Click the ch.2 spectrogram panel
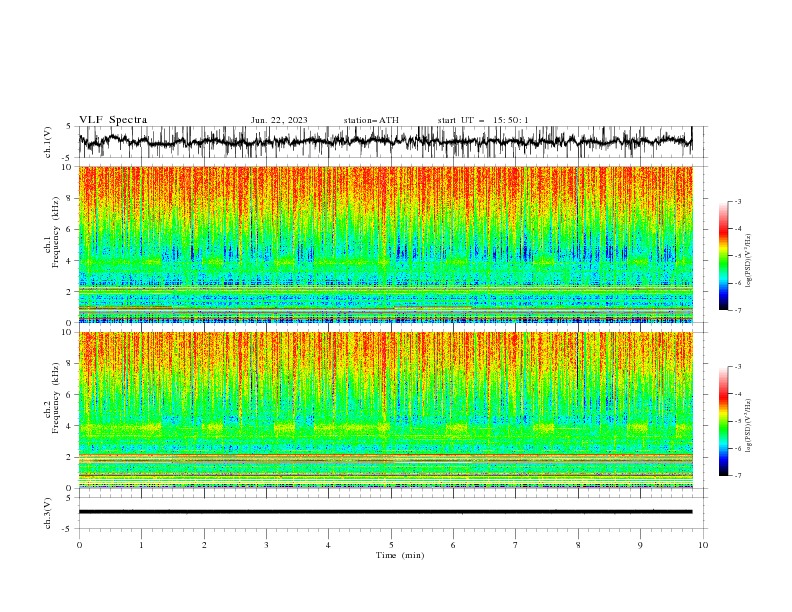Screen dimensions: 792x612 tap(385, 410)
